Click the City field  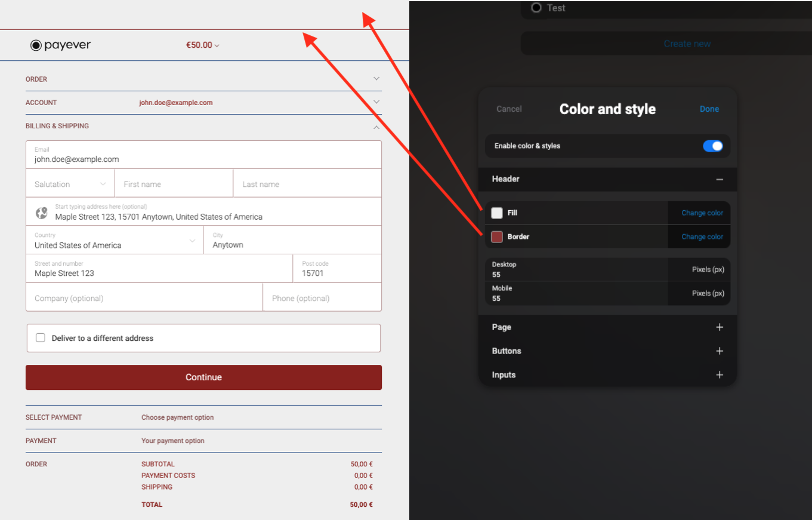pyautogui.click(x=292, y=240)
